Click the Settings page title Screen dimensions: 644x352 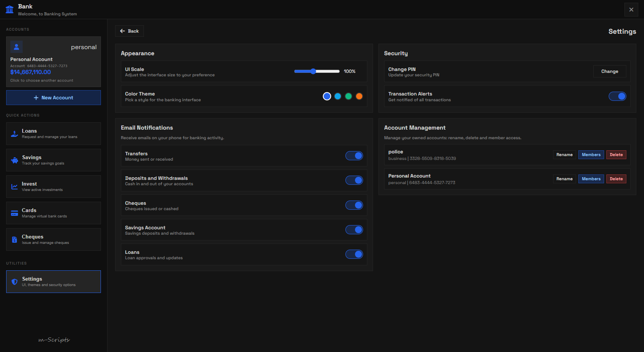click(622, 31)
